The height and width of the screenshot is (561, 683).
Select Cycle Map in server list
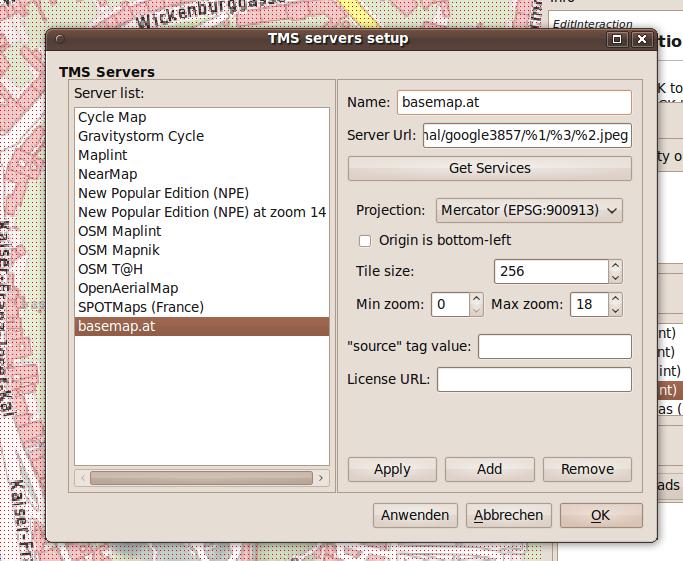tap(112, 117)
